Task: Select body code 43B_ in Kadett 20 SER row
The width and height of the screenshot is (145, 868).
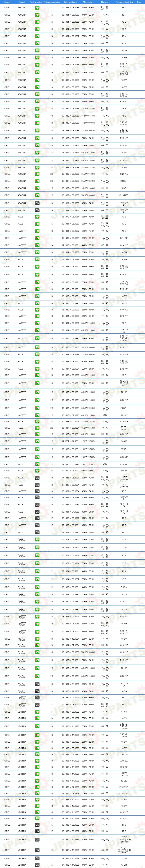Action: click(105, 471)
